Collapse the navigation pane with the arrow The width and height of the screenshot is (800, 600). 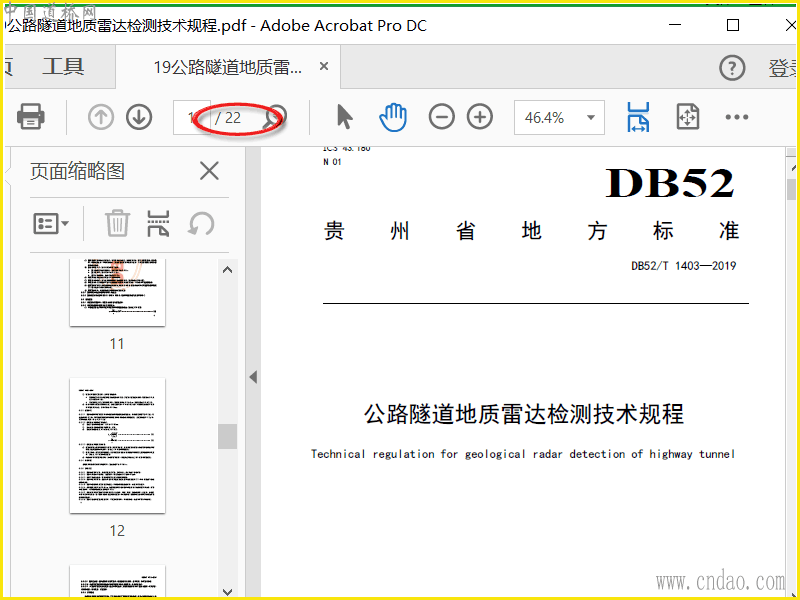253,377
